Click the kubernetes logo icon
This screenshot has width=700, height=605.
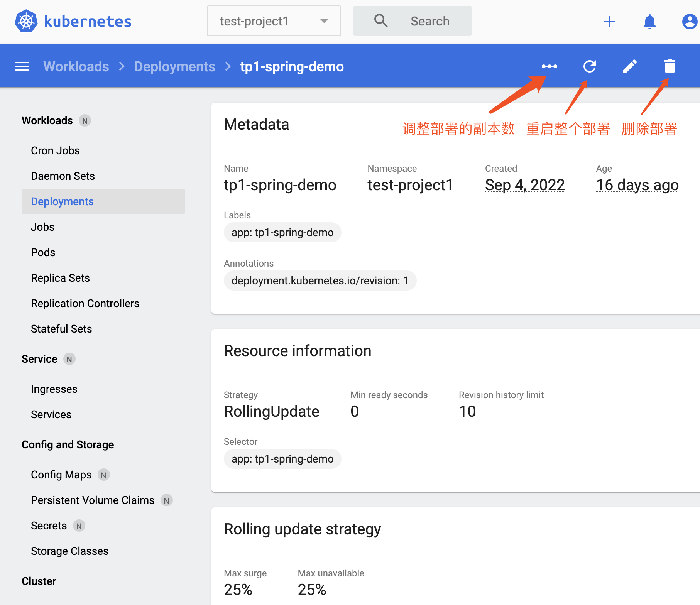point(25,21)
